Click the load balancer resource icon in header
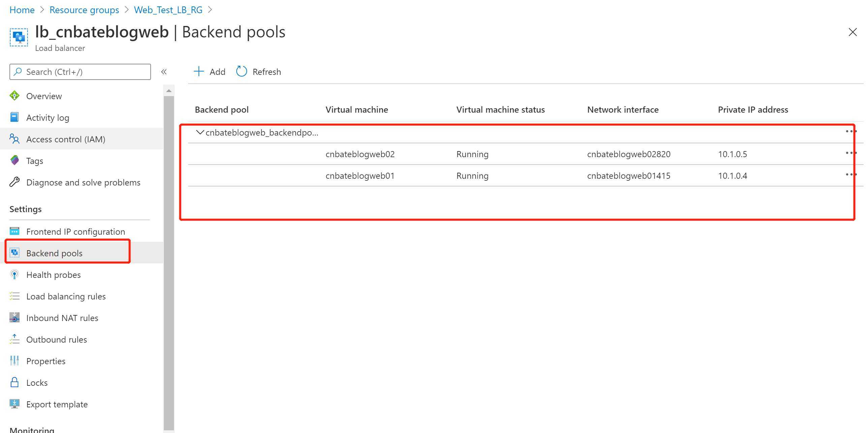Screen dimensions: 868x433 click(19, 37)
